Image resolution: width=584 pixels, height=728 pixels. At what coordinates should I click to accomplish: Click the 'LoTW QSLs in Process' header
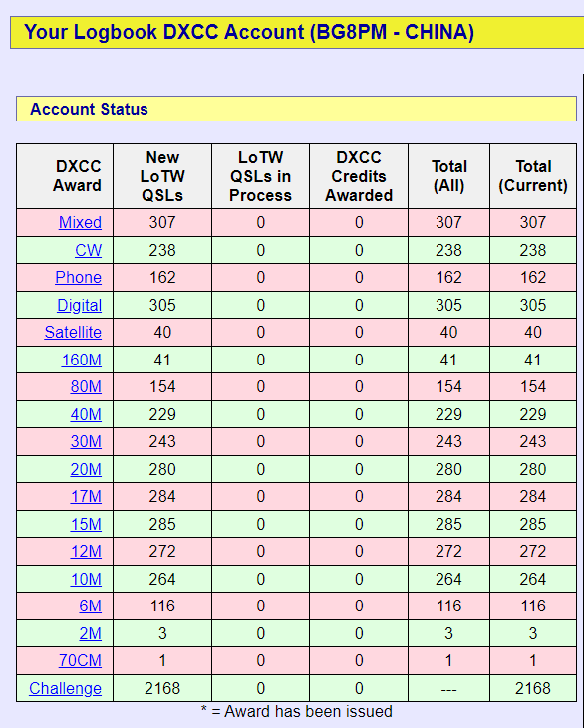261,176
